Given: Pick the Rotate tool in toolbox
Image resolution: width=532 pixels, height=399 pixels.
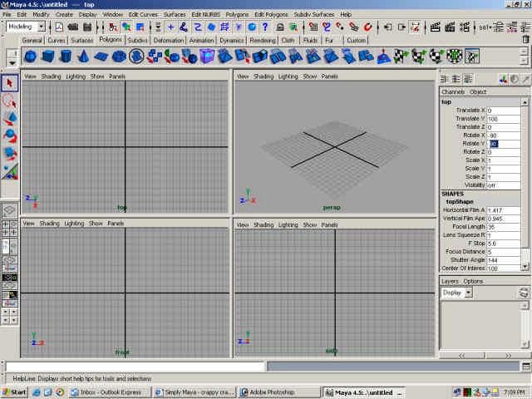Looking at the screenshot, I should [10, 135].
